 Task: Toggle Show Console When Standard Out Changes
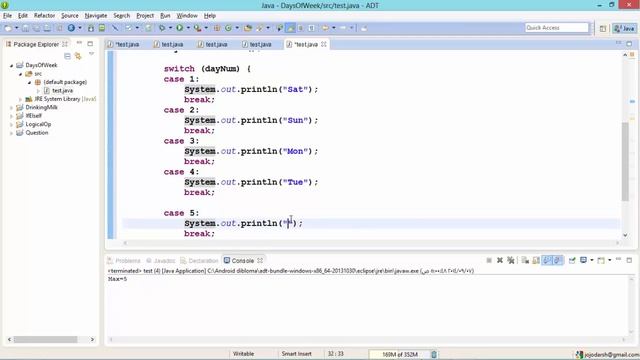click(547, 260)
